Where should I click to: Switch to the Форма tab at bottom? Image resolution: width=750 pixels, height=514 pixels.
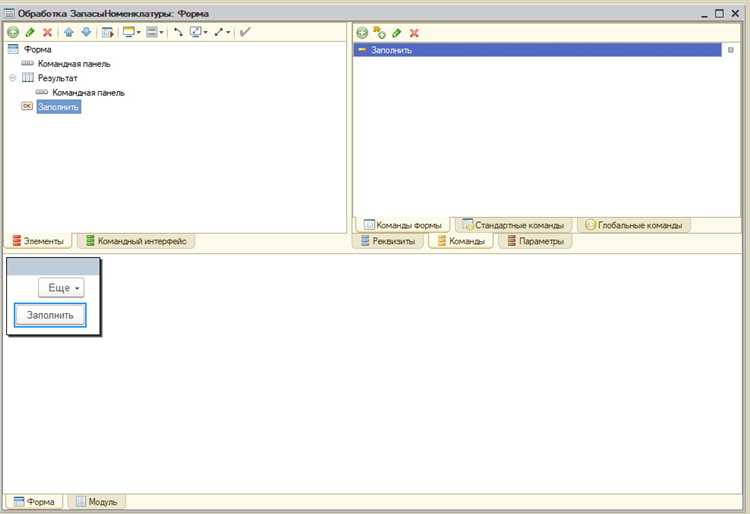[34, 502]
